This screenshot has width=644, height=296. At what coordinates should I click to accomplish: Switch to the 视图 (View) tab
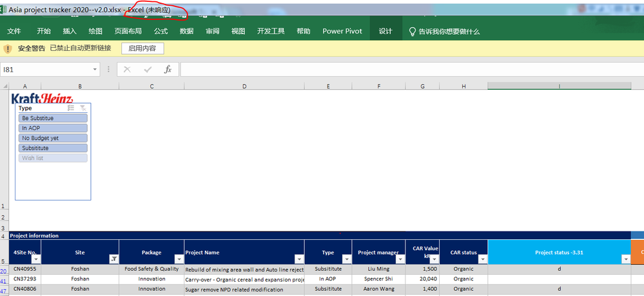[239, 31]
